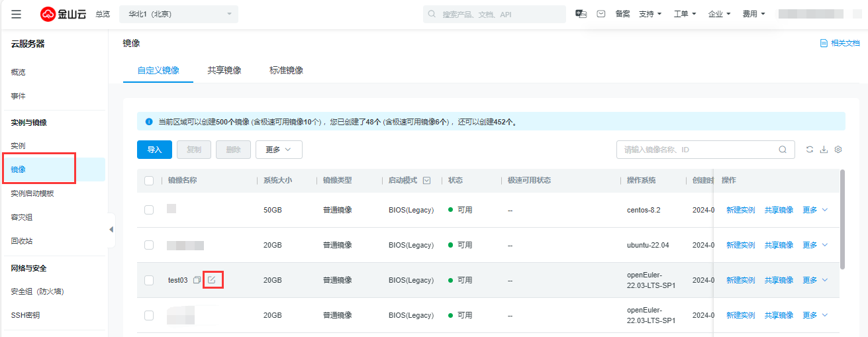
Task: Refresh the image list
Action: coord(809,150)
